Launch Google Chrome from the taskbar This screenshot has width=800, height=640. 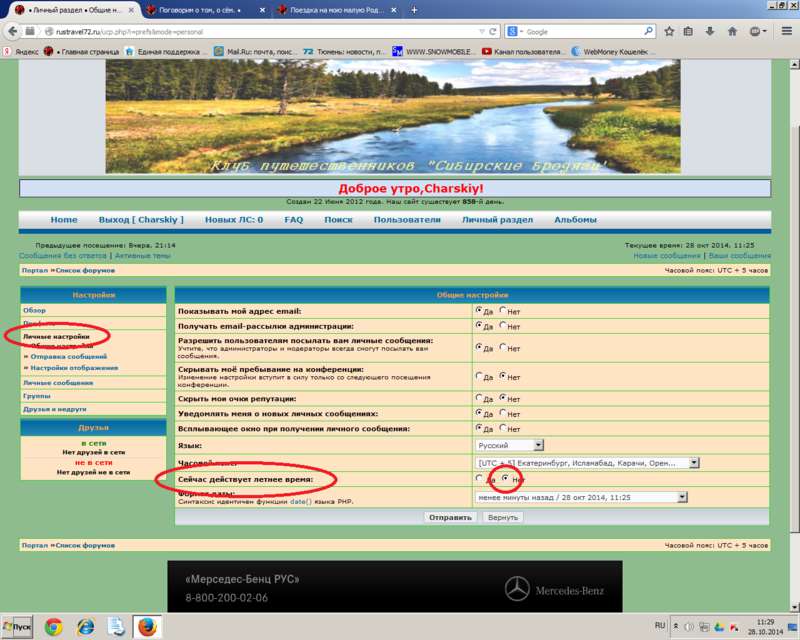(53, 627)
